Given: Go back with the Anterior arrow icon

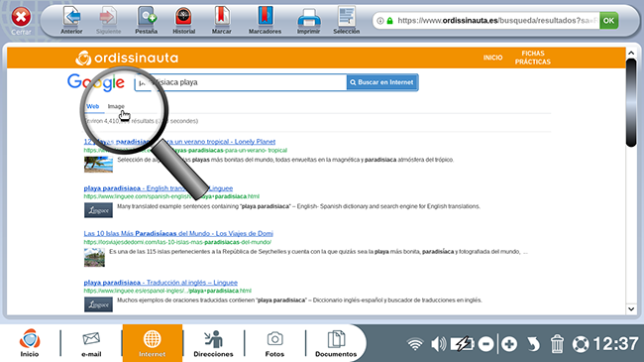Looking at the screenshot, I should click(x=71, y=17).
